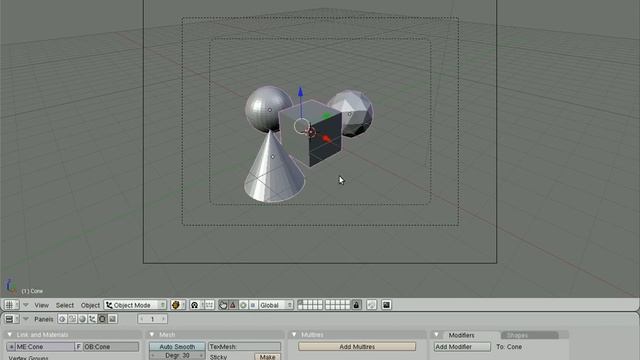Screen dimensions: 640x360
Task: Click the Make sticky button
Action: pyautogui.click(x=267, y=357)
